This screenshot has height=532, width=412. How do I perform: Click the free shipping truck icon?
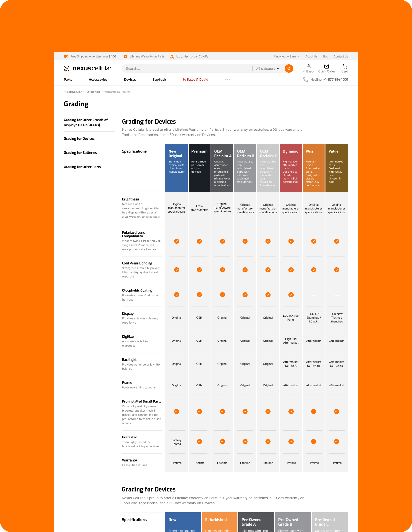(x=66, y=56)
